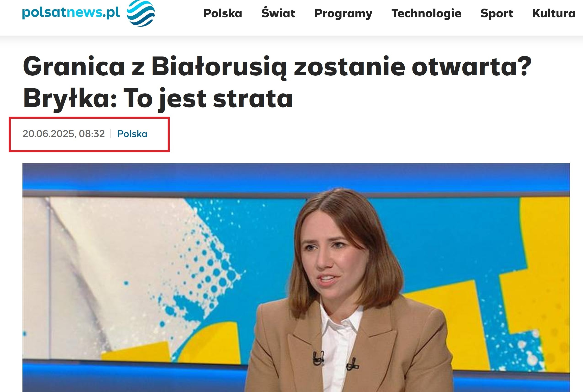Select the Technologie navigation item

pyautogui.click(x=426, y=13)
